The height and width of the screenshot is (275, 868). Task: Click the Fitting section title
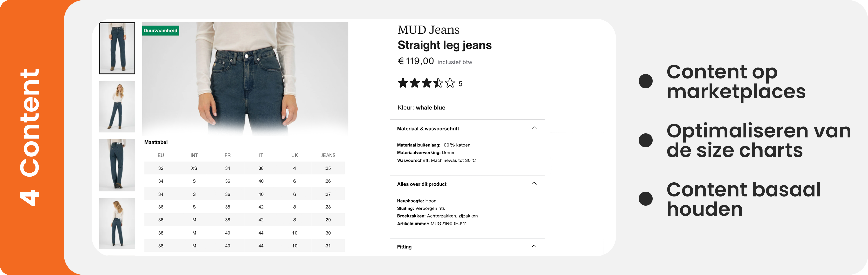click(x=404, y=247)
